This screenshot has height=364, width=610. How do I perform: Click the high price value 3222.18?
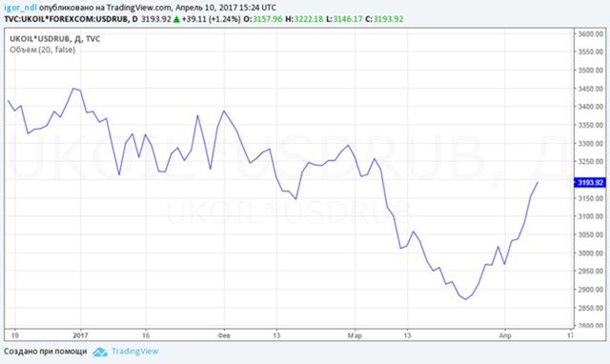(309, 19)
